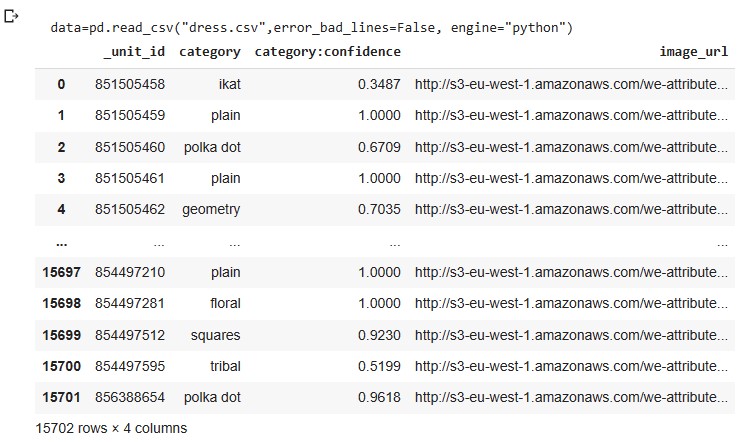Click the image_url column header
The width and height of the screenshot is (746, 442).
[694, 52]
